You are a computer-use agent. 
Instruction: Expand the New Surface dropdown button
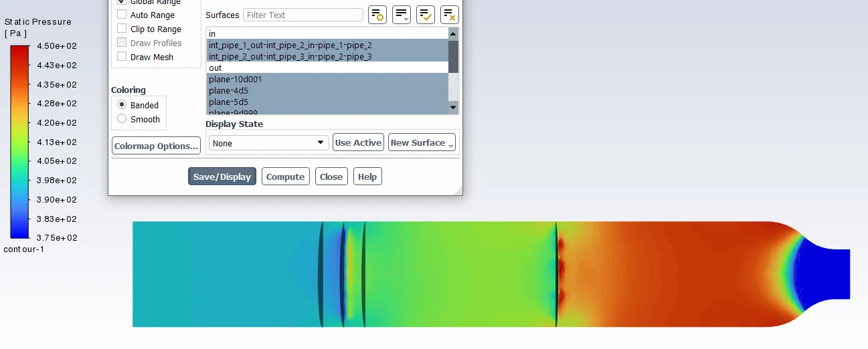click(x=422, y=143)
